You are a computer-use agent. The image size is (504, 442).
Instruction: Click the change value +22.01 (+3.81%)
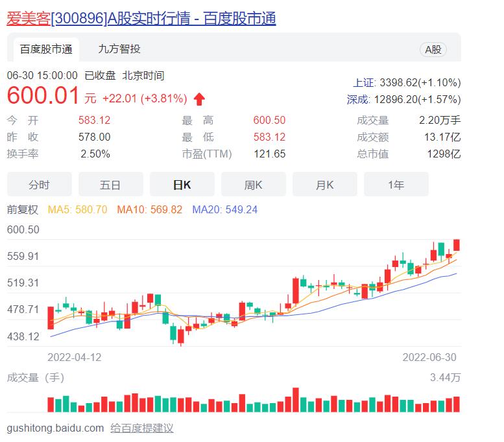tap(145, 99)
